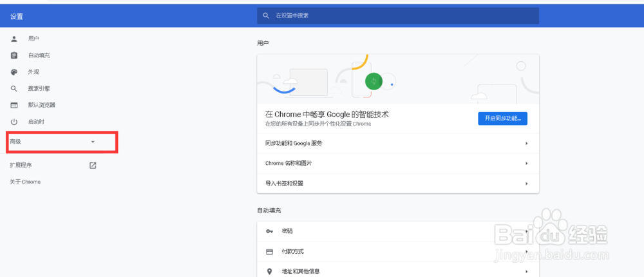Click the browser window icon beside 默认浏览器
644x277 pixels.
coord(14,105)
